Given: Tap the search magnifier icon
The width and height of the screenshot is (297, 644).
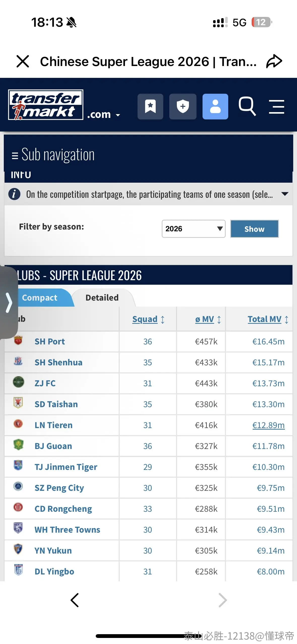Looking at the screenshot, I should tap(247, 106).
